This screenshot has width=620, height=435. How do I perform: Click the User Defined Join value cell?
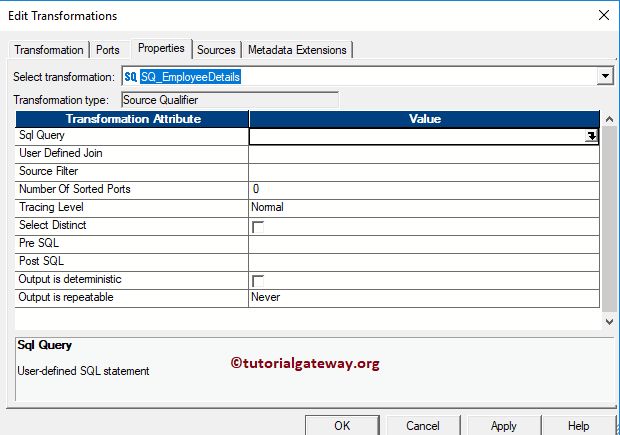pyautogui.click(x=424, y=154)
